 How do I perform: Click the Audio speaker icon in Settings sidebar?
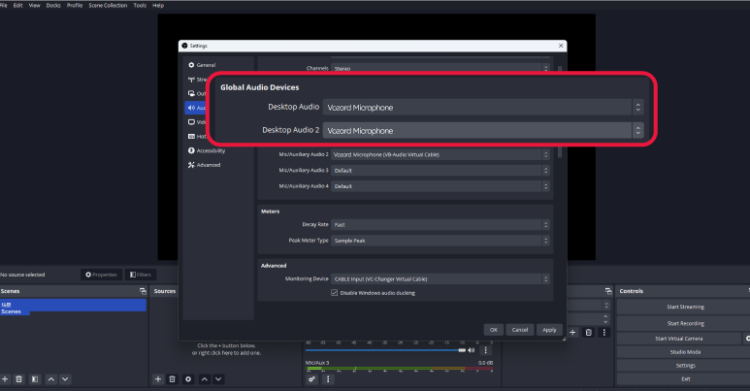click(191, 108)
